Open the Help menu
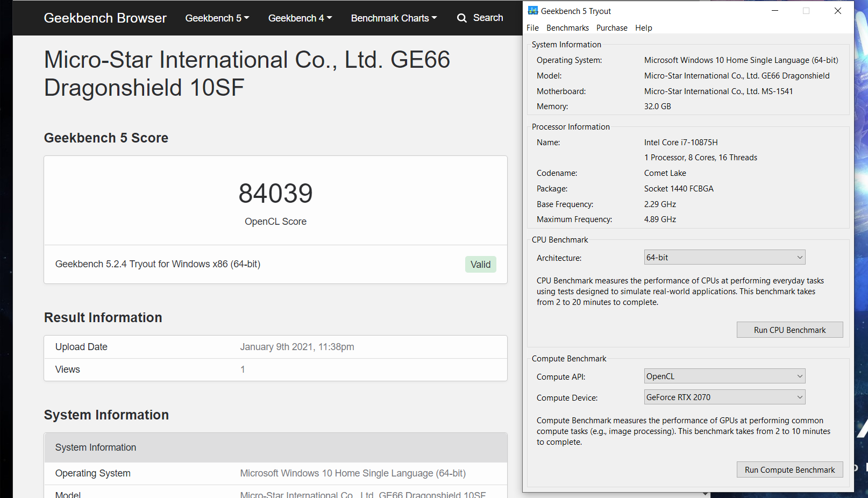Viewport: 868px width, 498px height. tap(643, 28)
